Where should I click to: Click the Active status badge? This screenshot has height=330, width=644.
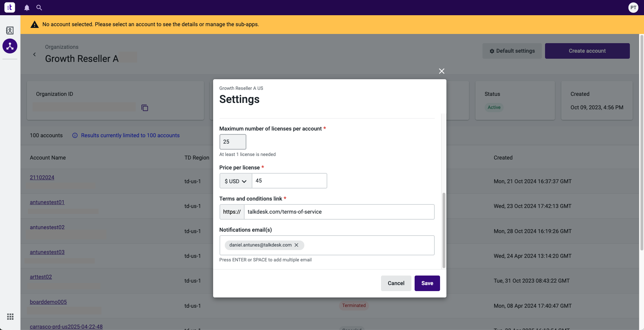pos(494,108)
